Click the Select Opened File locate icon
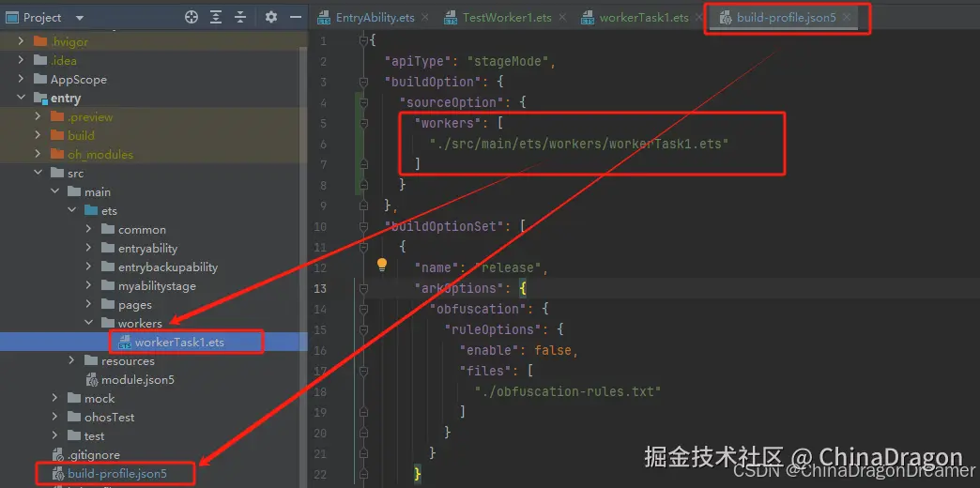The image size is (980, 488). click(x=191, y=18)
